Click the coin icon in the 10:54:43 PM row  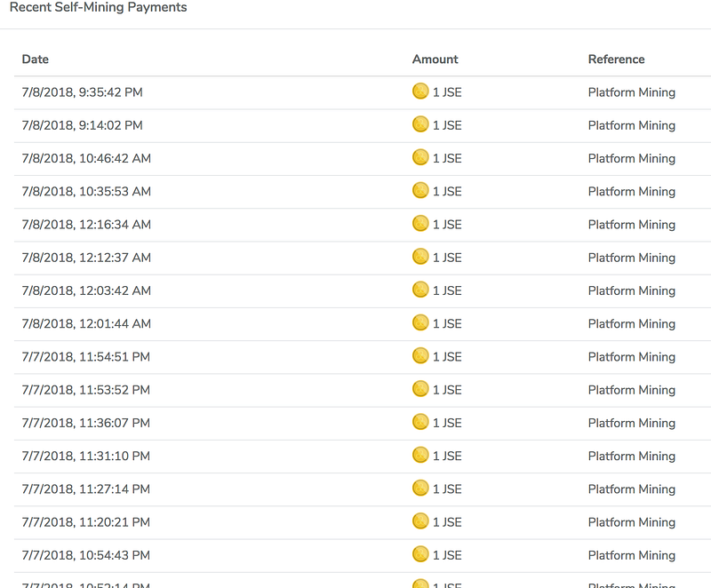(x=420, y=554)
